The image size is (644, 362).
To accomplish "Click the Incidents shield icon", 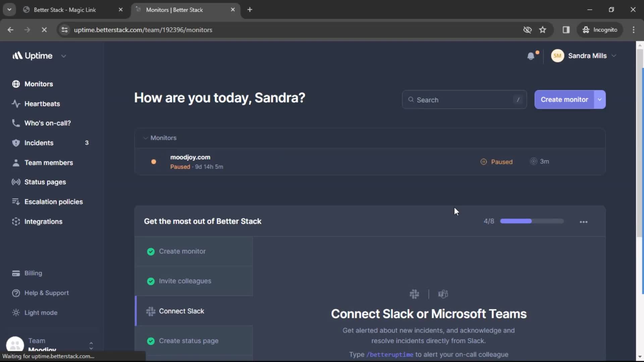I will pyautogui.click(x=16, y=143).
